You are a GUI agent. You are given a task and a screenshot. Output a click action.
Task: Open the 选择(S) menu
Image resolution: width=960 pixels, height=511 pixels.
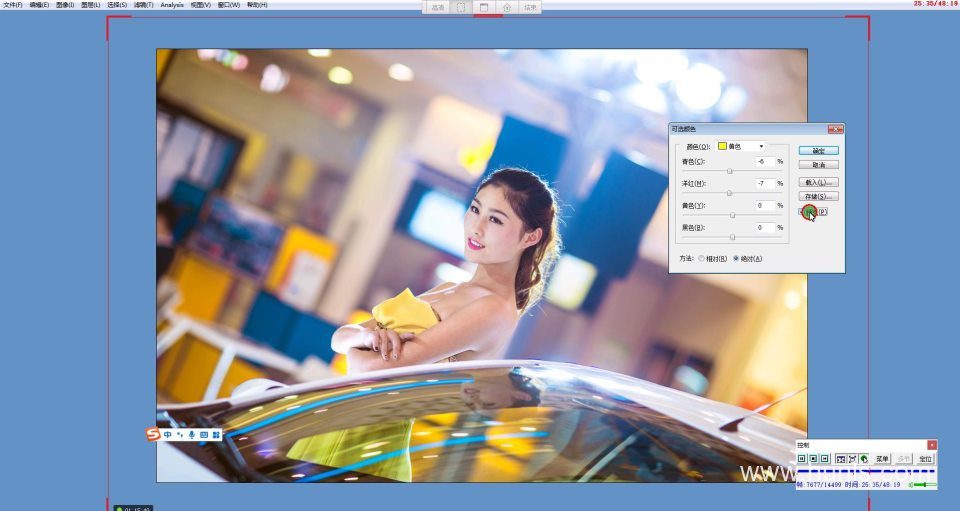[x=117, y=4]
